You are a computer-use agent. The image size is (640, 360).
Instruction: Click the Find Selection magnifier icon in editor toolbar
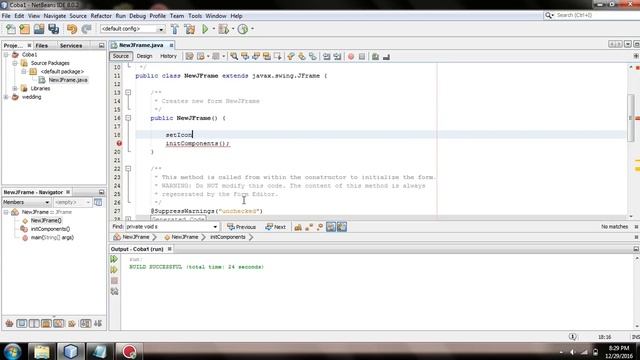pyautogui.click(x=234, y=56)
